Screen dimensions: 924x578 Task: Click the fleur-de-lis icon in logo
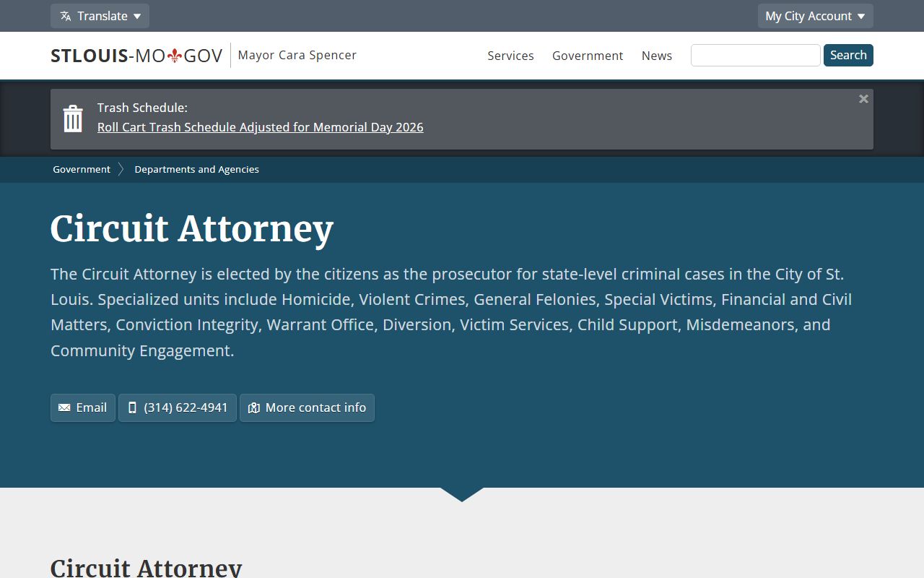[x=174, y=56]
